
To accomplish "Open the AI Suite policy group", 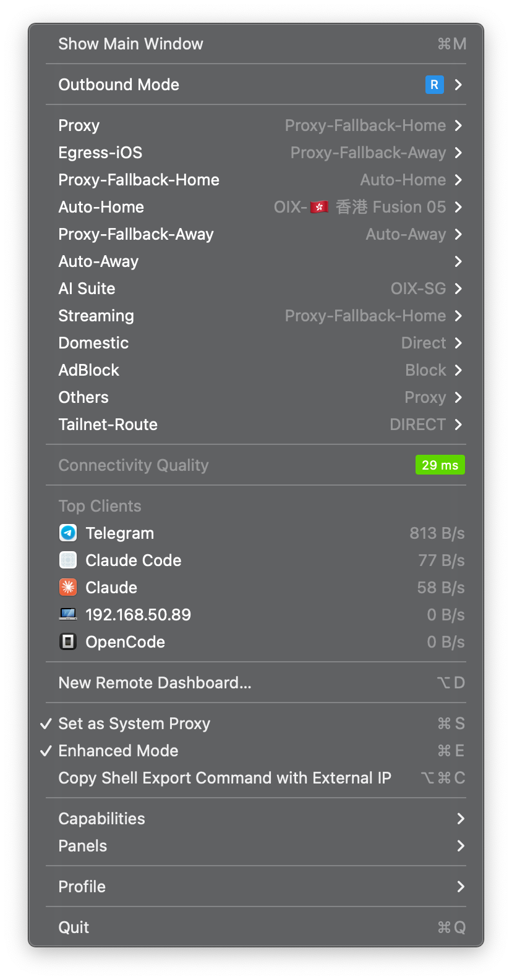I will 256,289.
